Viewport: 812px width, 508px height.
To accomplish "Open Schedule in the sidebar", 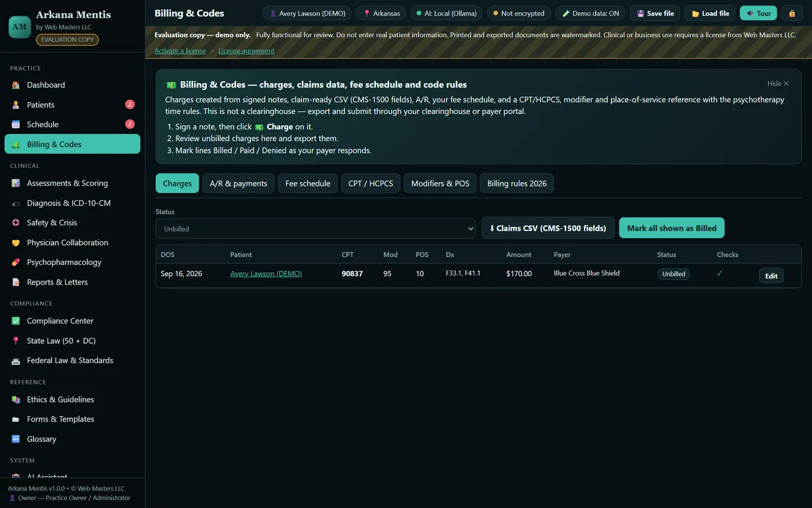I will click(x=72, y=124).
